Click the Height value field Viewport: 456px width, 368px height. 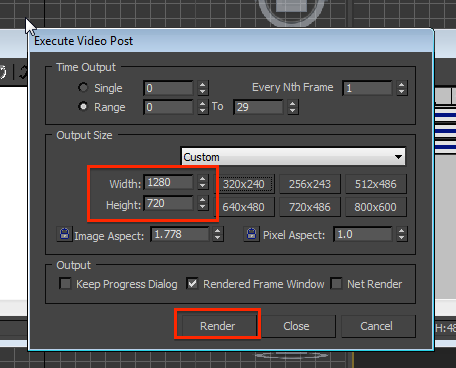click(168, 203)
